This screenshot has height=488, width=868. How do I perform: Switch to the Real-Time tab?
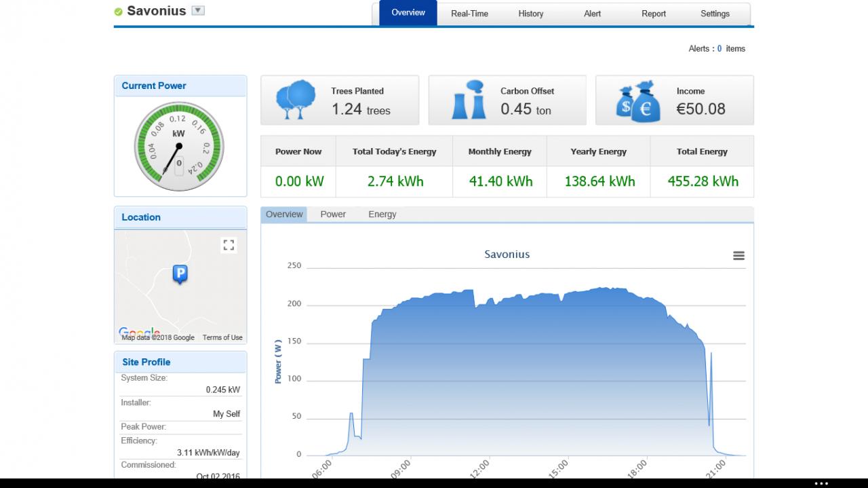(x=469, y=14)
